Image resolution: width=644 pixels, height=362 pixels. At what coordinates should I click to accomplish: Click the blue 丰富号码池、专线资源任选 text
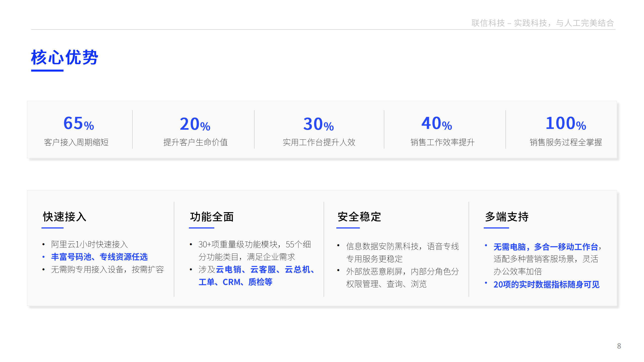point(99,257)
